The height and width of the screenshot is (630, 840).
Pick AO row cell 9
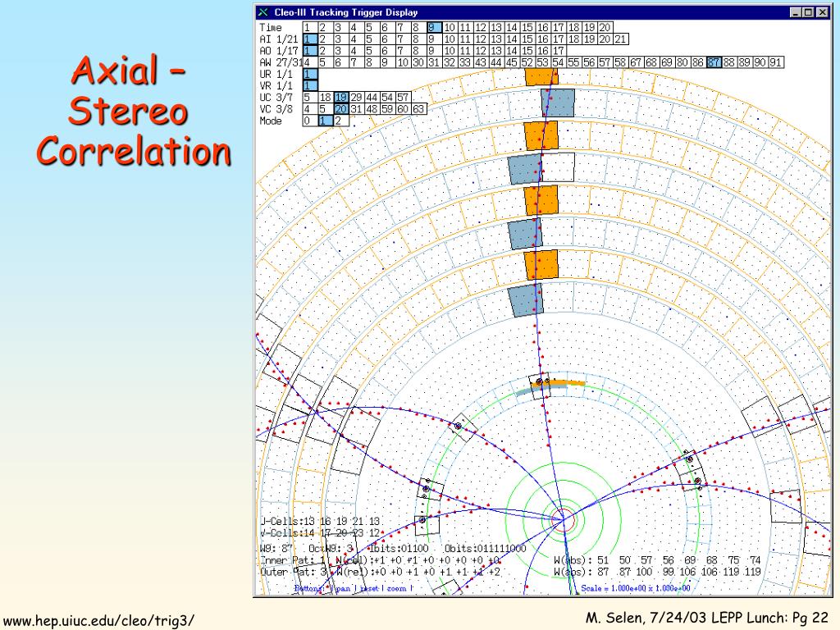[x=434, y=51]
